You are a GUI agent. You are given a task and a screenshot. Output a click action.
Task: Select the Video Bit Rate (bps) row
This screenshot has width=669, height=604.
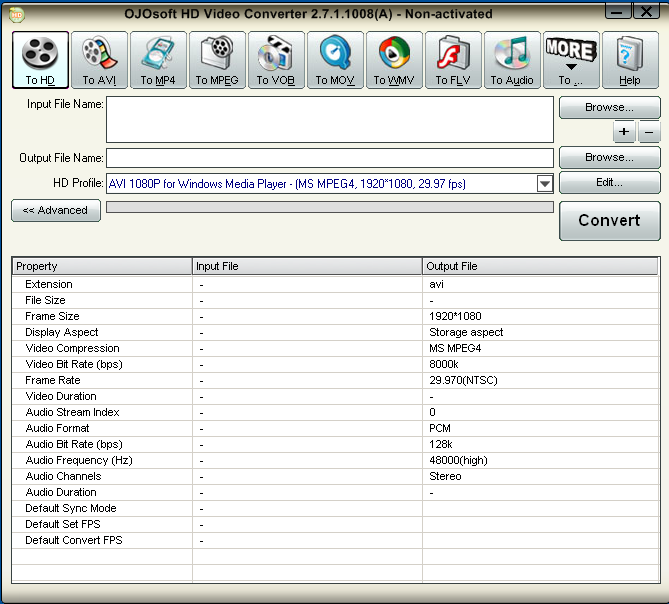335,364
